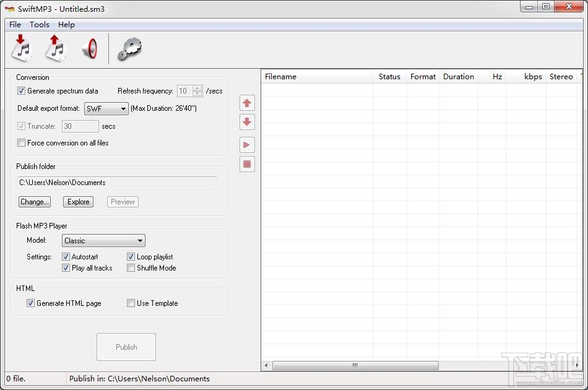Image resolution: width=588 pixels, height=390 pixels.
Task: Open settings via the gears icon
Action: 129,49
